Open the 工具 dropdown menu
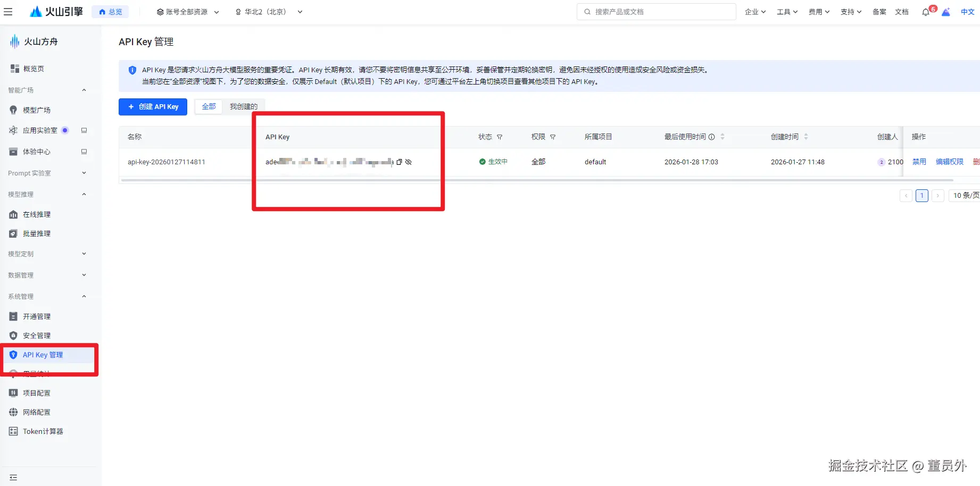This screenshot has width=980, height=486. (787, 12)
